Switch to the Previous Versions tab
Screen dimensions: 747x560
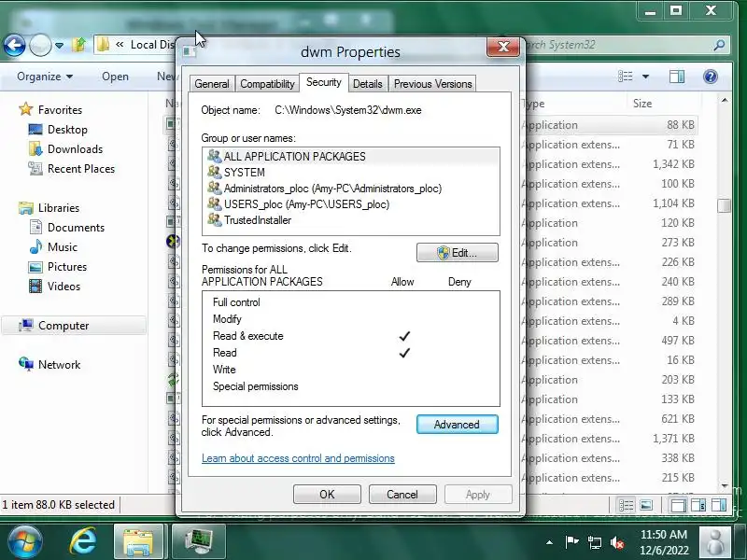pos(432,84)
